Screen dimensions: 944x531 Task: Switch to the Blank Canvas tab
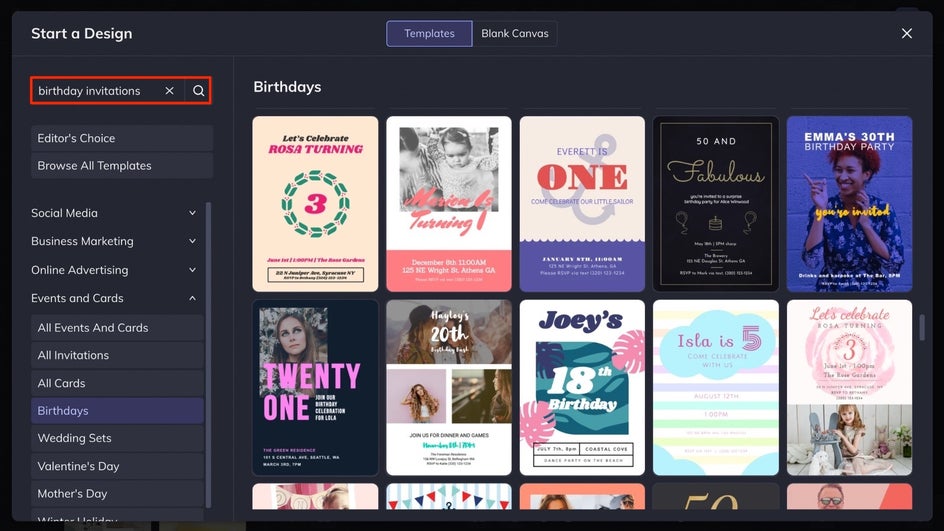515,34
